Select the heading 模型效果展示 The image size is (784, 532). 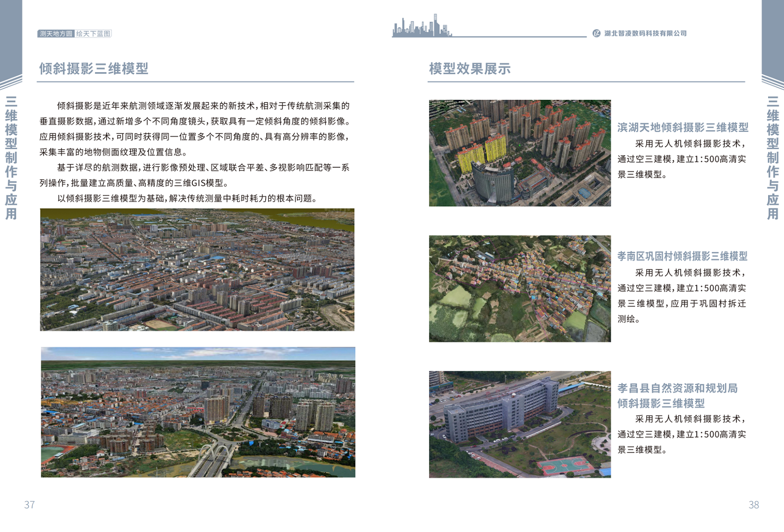pyautogui.click(x=470, y=68)
